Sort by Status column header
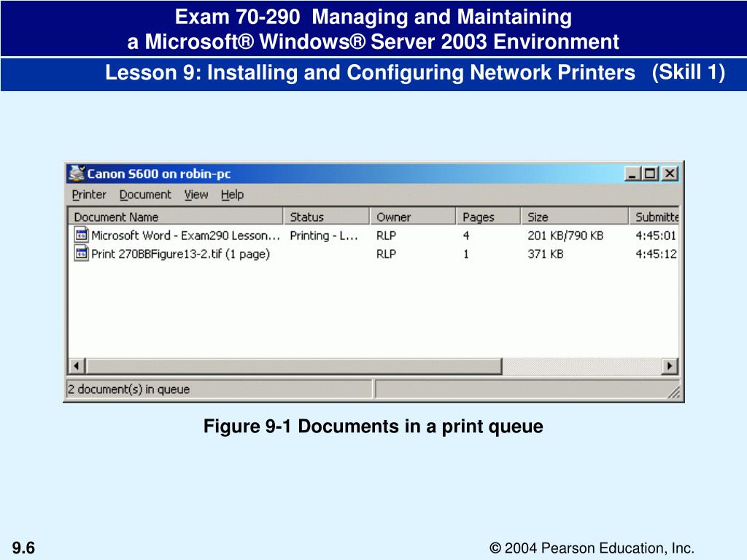 [x=326, y=217]
